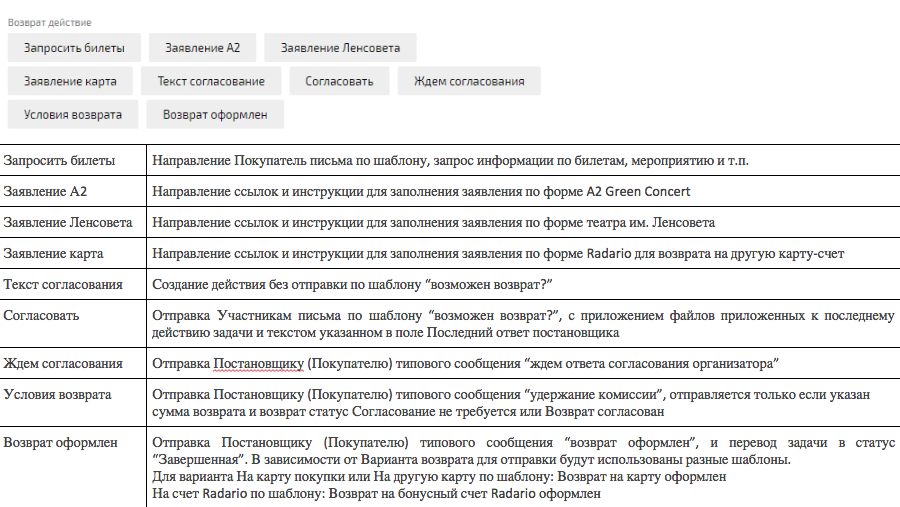Image resolution: width=900 pixels, height=507 pixels.
Task: Click description about возврата на другую карту-счет
Action: [498, 253]
